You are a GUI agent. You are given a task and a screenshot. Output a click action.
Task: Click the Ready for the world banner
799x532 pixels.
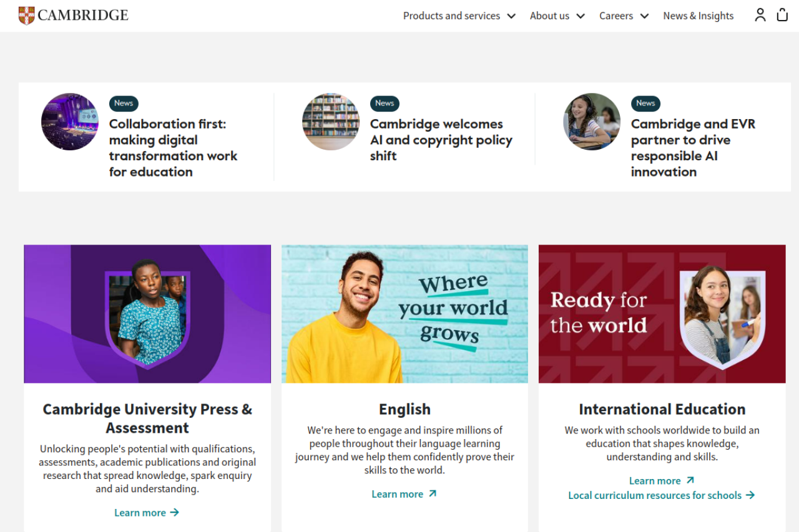[662, 314]
